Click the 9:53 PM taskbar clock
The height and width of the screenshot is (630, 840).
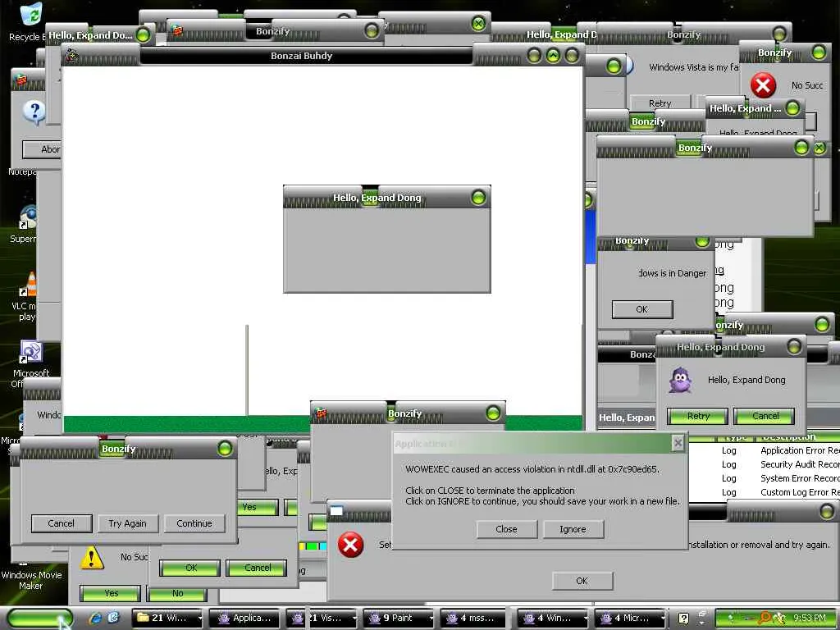(809, 619)
